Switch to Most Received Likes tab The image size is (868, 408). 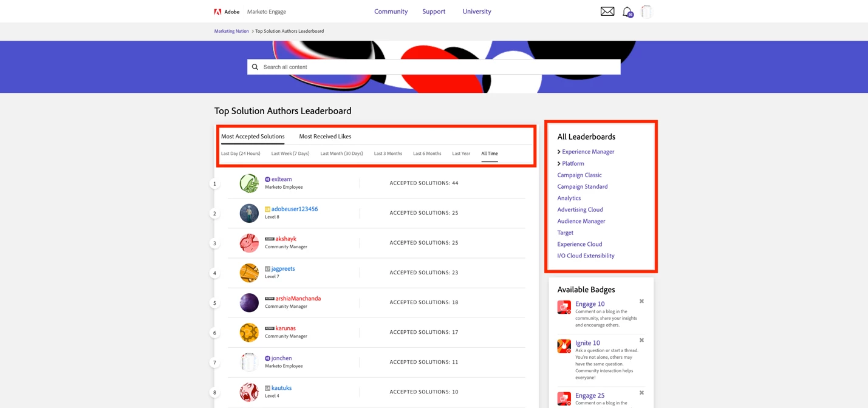pyautogui.click(x=325, y=137)
